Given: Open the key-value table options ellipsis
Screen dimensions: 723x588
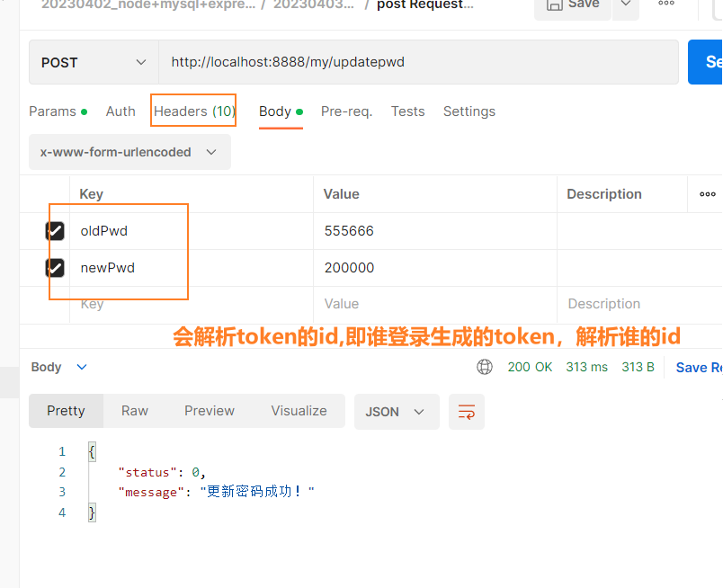Looking at the screenshot, I should (x=707, y=193).
